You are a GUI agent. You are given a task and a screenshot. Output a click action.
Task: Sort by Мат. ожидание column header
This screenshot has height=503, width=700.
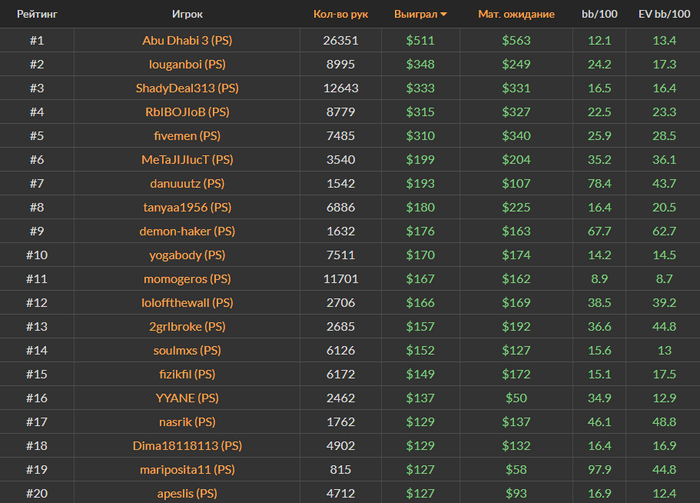click(x=516, y=15)
